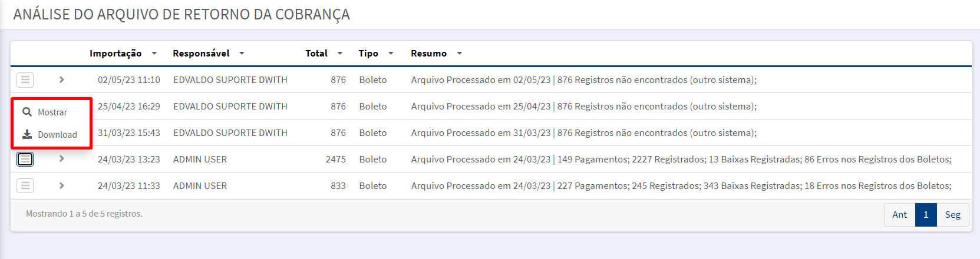This screenshot has width=980, height=259.
Task: Open the Responsável column dropdown arrow
Action: tap(242, 53)
